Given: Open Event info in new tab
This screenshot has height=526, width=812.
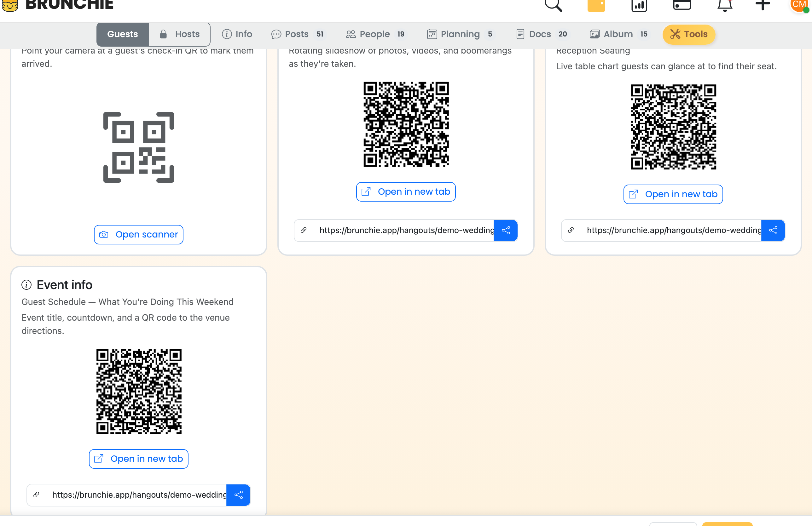Looking at the screenshot, I should [x=138, y=459].
